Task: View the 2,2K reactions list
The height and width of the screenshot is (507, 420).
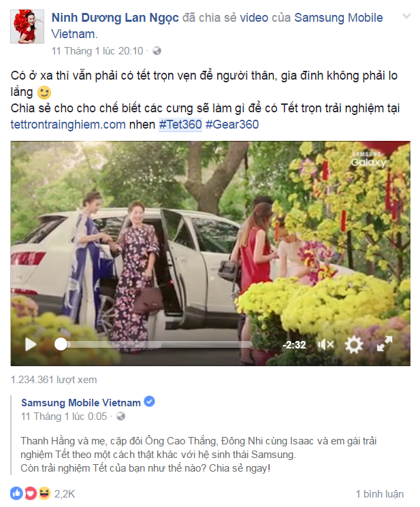Action: coord(65,494)
